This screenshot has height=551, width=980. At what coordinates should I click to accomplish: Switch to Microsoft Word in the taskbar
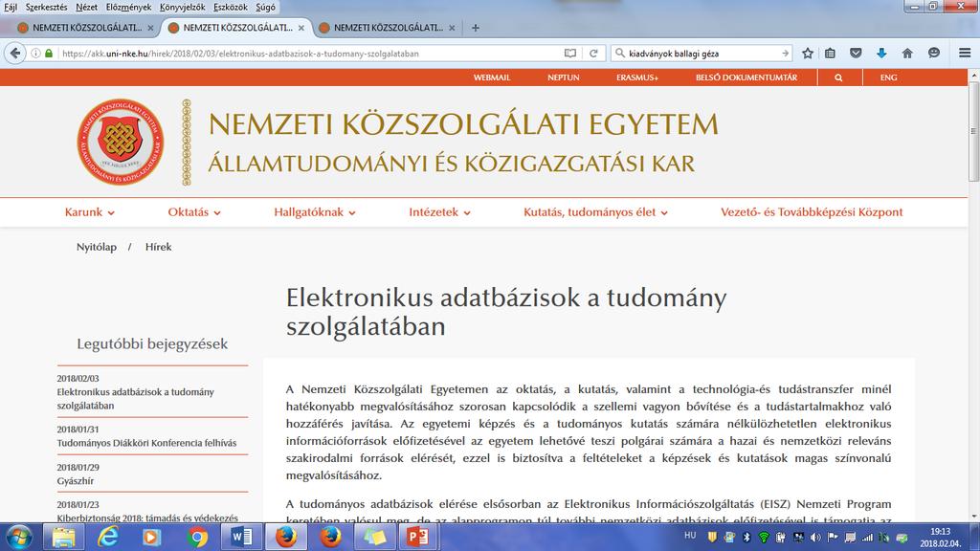click(x=241, y=538)
